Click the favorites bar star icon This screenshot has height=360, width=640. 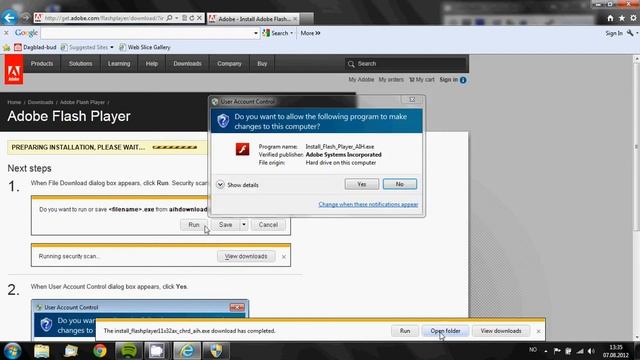pos(7,47)
